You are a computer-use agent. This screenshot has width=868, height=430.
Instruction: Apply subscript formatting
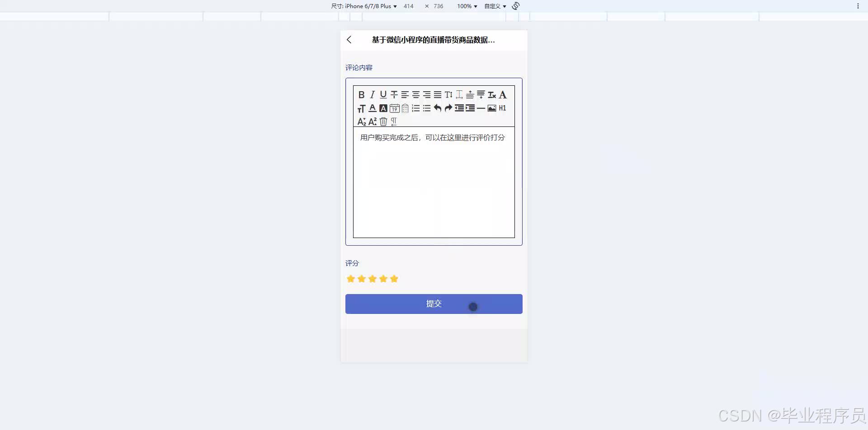point(361,121)
